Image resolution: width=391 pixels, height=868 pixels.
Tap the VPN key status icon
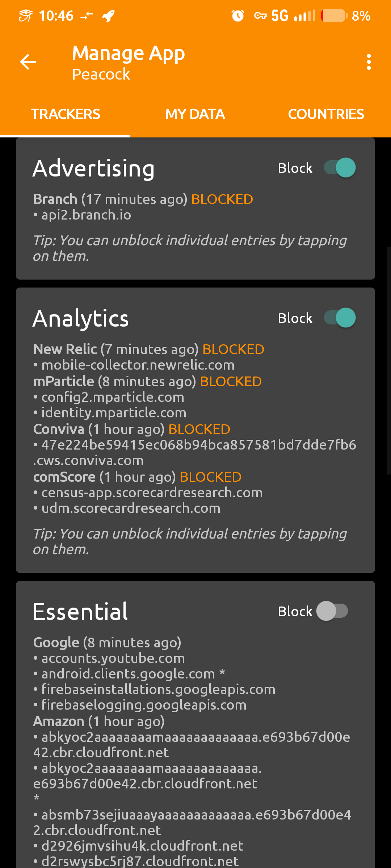point(260,16)
